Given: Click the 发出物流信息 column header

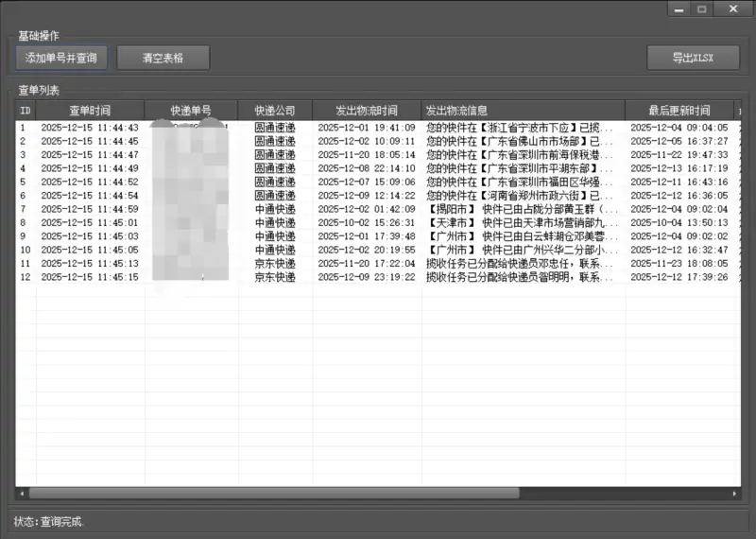Looking at the screenshot, I should (523, 111).
